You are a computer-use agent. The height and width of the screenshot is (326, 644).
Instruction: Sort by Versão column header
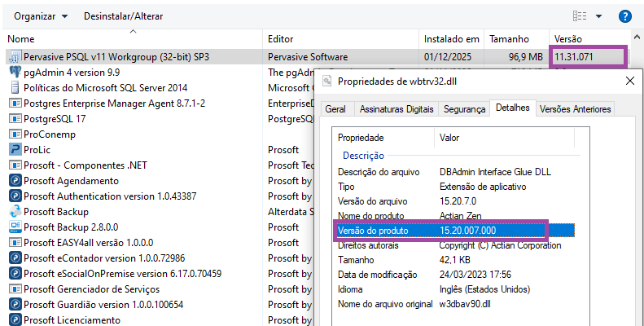coord(589,39)
